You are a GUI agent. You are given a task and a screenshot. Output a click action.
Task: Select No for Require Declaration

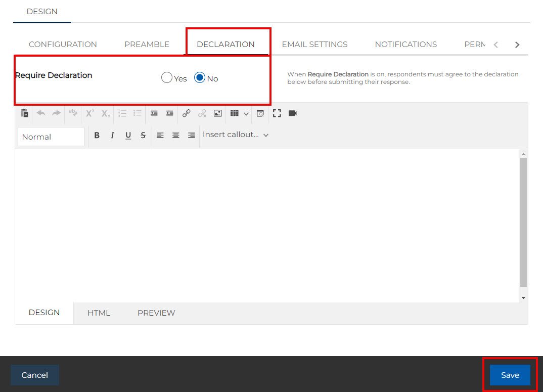pos(200,78)
